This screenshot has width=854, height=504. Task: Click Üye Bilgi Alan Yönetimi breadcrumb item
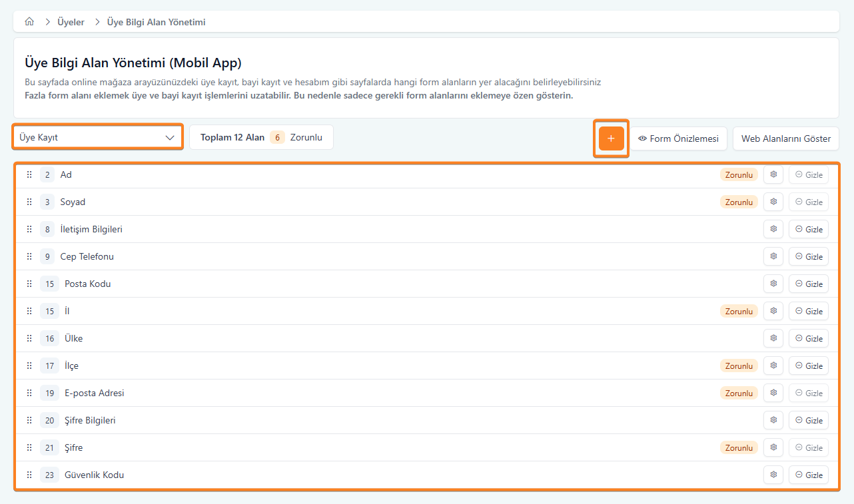(156, 22)
